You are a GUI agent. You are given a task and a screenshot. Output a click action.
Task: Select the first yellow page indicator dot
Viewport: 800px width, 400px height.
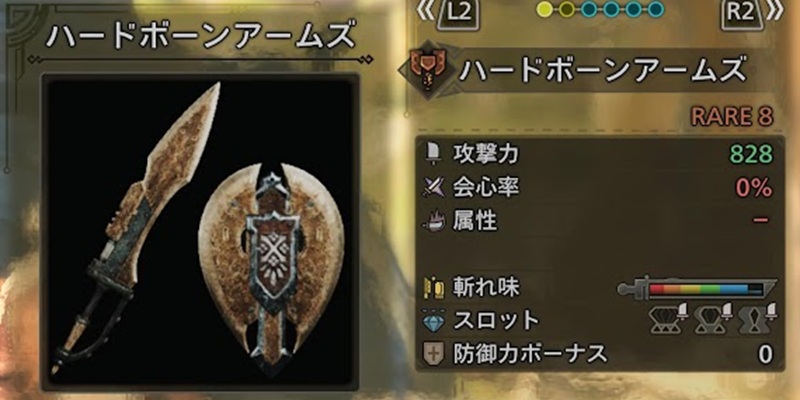[x=545, y=9]
